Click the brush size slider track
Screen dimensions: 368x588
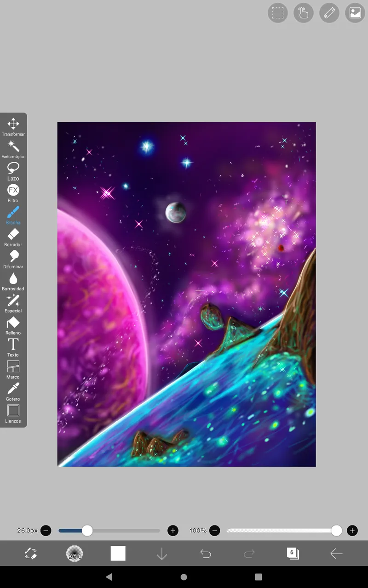[x=109, y=531]
